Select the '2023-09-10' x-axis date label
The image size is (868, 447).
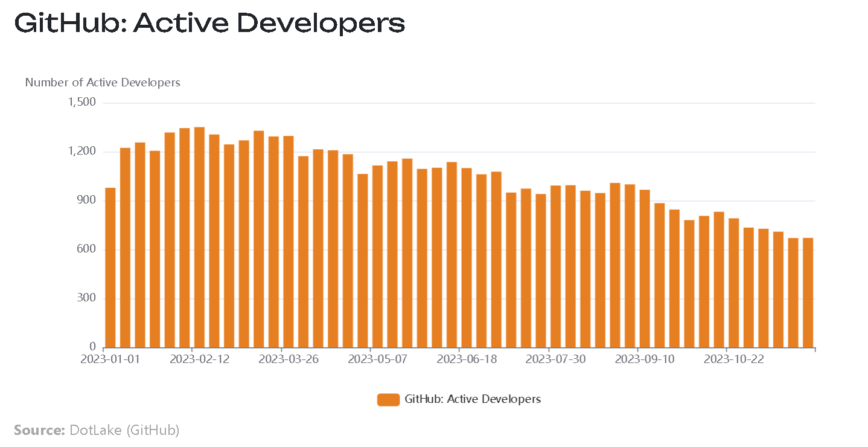pyautogui.click(x=645, y=359)
